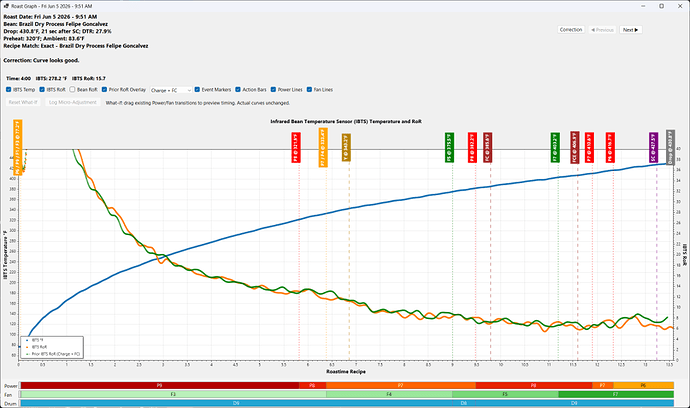Click the green F7 fan marker
The image size is (690, 408).
click(x=555, y=147)
